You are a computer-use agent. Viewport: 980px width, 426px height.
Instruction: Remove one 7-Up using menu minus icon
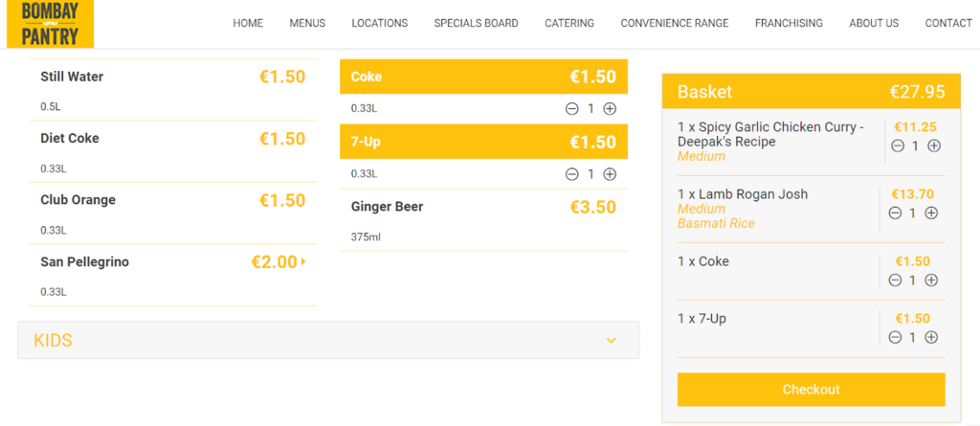click(572, 174)
